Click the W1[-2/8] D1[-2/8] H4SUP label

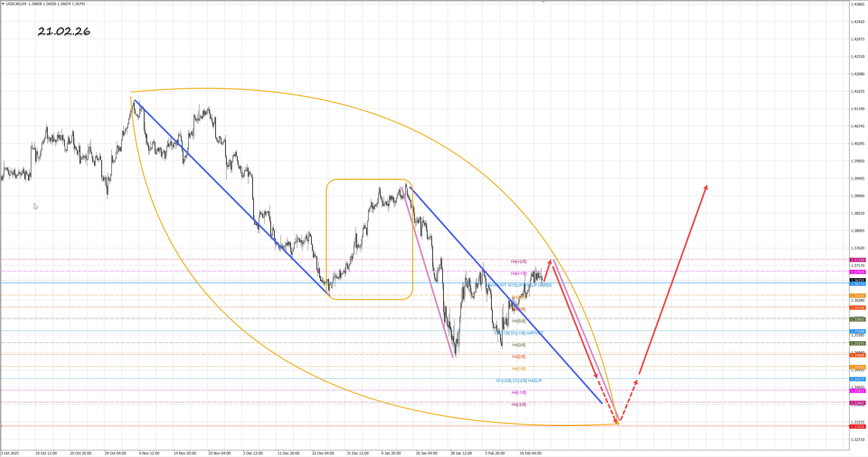coord(519,381)
